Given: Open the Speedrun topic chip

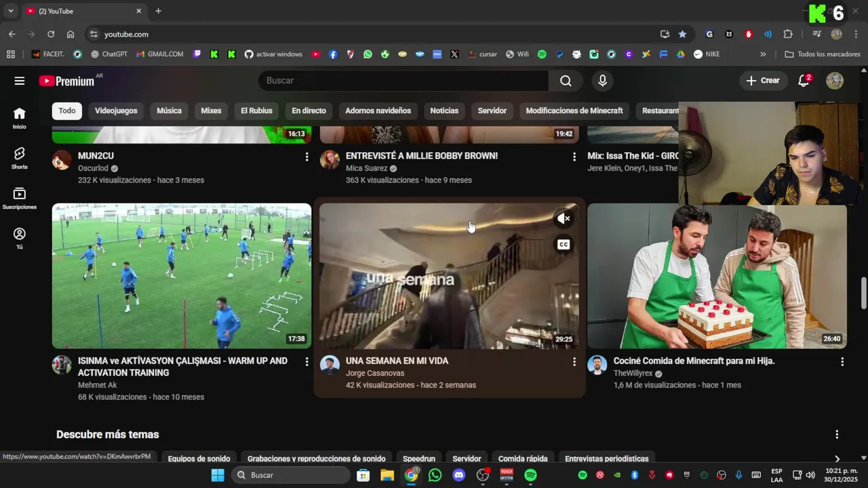Looking at the screenshot, I should tap(419, 459).
